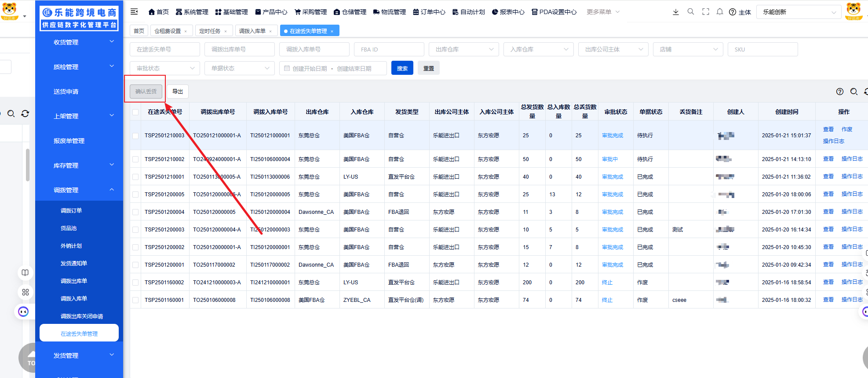This screenshot has height=378, width=868.
Task: Select all rows with header checkbox
Action: click(135, 112)
